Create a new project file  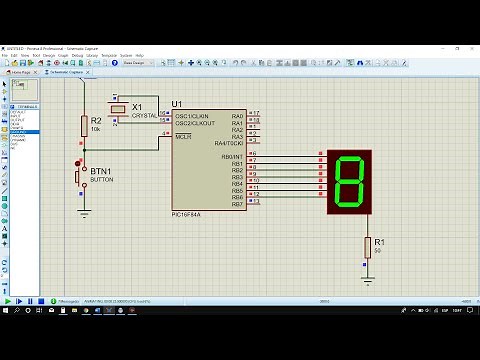(7, 63)
